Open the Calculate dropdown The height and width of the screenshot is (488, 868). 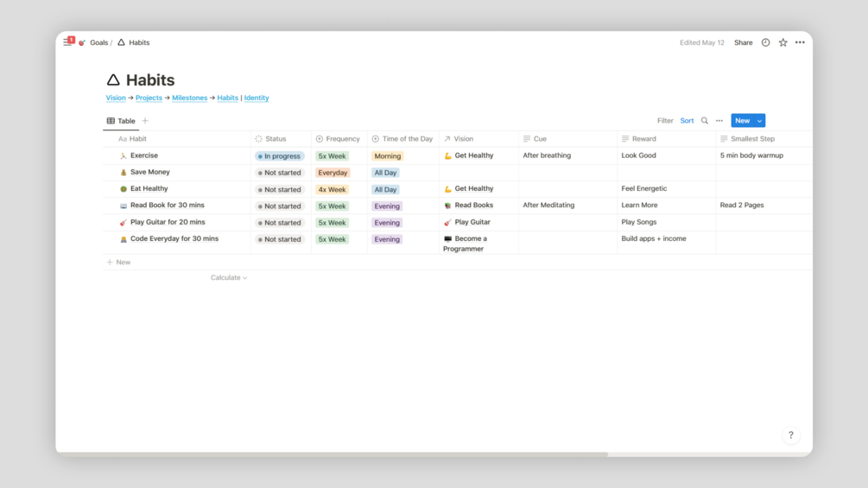tap(229, 278)
